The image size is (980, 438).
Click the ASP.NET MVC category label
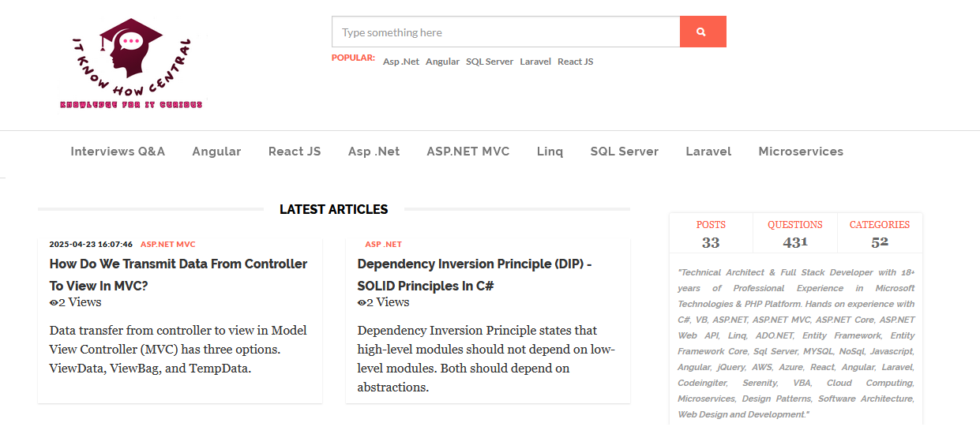tap(167, 245)
